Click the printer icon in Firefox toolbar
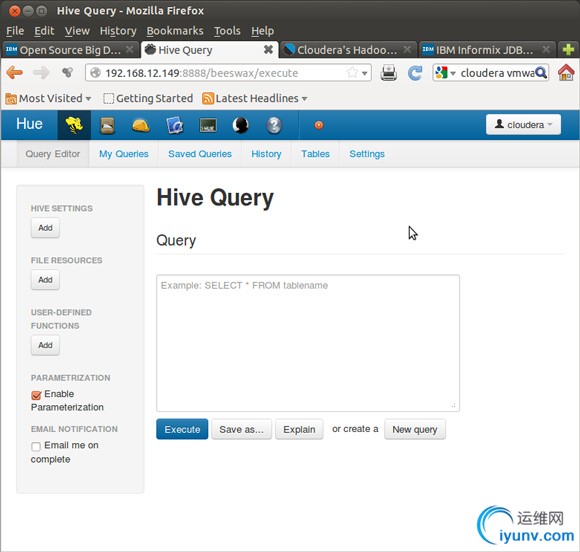 pos(389,73)
